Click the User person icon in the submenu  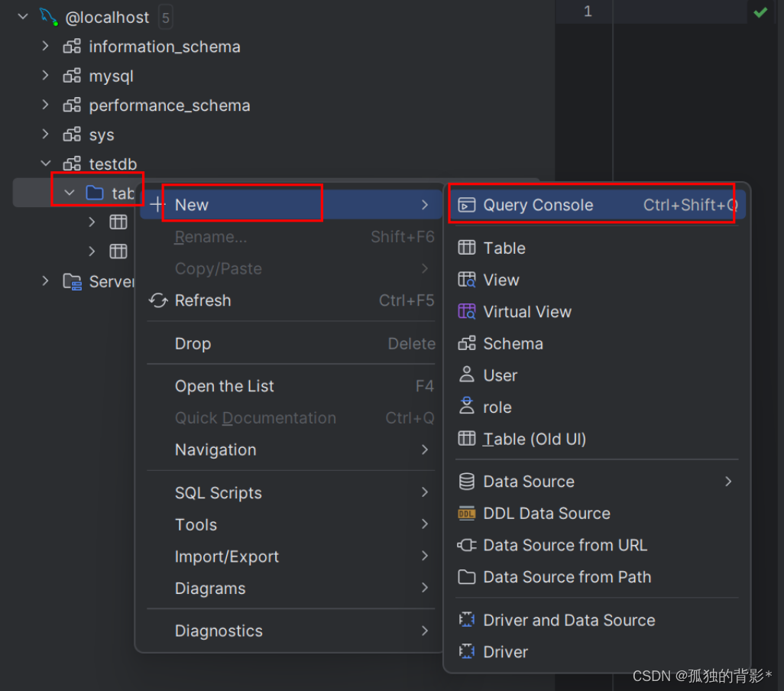click(467, 375)
